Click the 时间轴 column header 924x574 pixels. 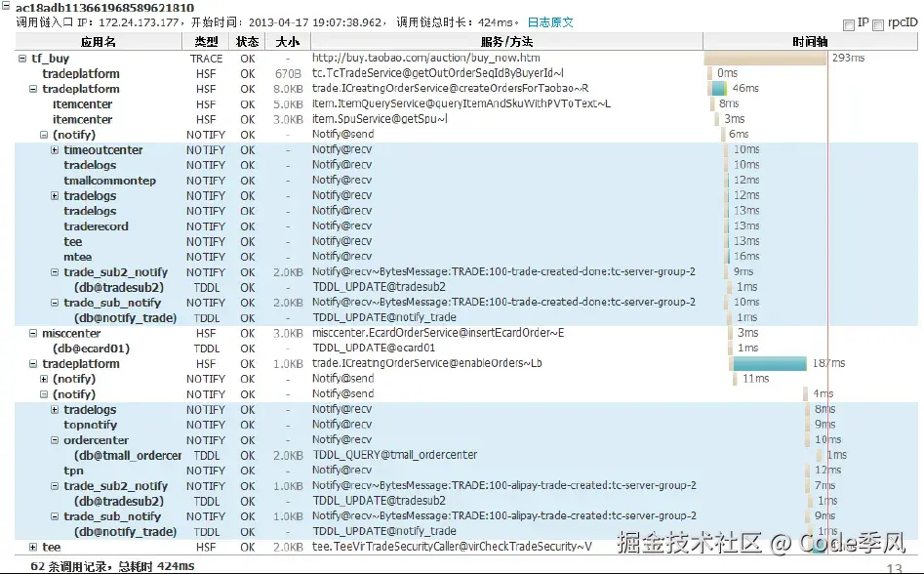click(810, 42)
